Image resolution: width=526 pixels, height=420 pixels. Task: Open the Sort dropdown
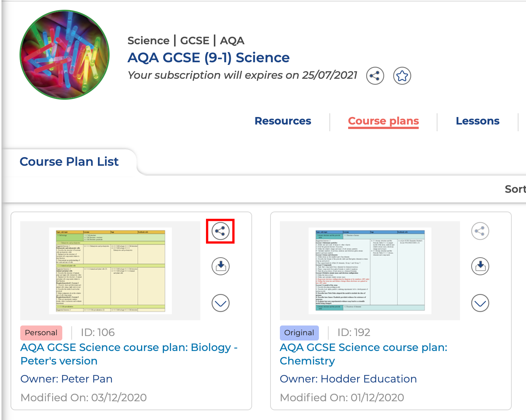(515, 189)
